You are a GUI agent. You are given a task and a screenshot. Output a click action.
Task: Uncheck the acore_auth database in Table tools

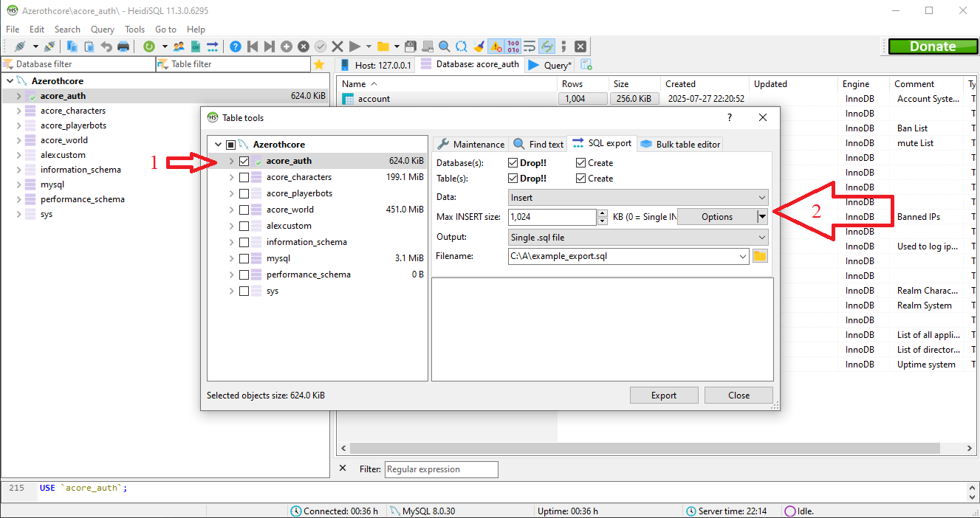click(244, 160)
